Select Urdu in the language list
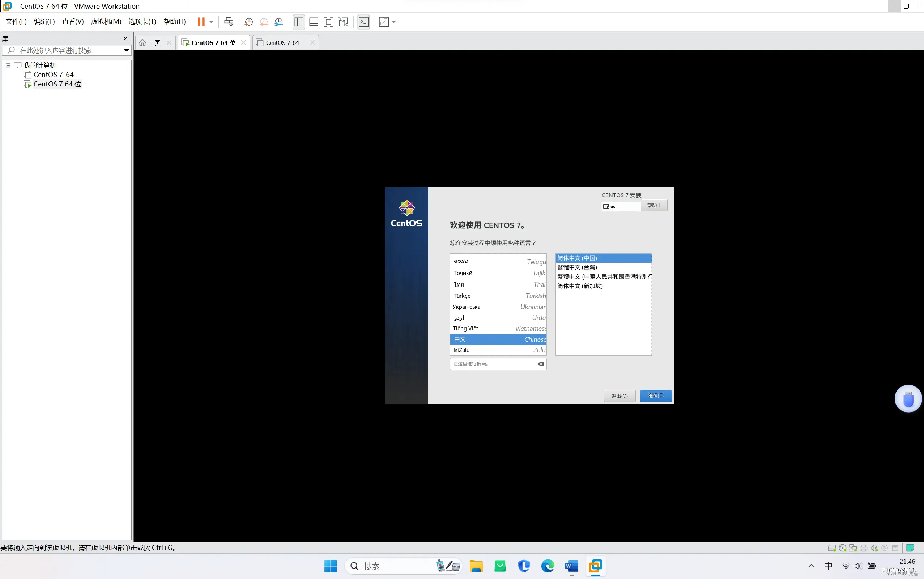 coord(498,317)
